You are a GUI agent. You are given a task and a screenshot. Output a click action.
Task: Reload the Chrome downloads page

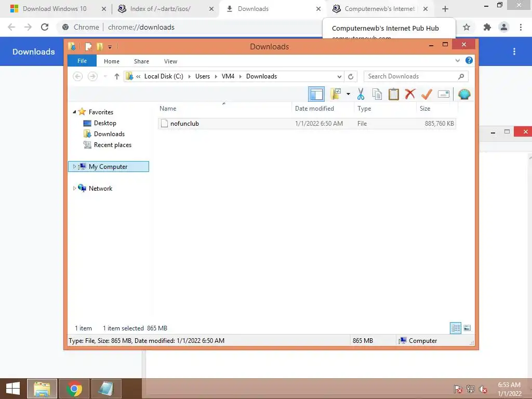[x=45, y=27]
